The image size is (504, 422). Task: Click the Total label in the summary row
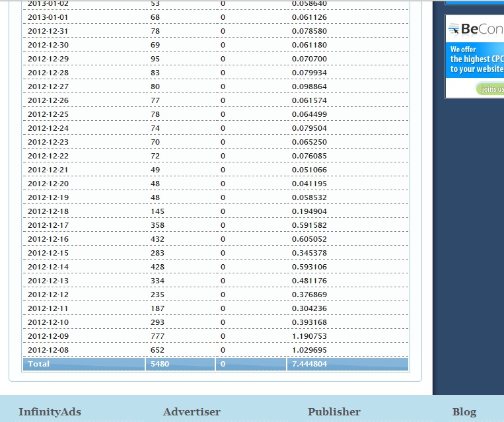pos(38,364)
